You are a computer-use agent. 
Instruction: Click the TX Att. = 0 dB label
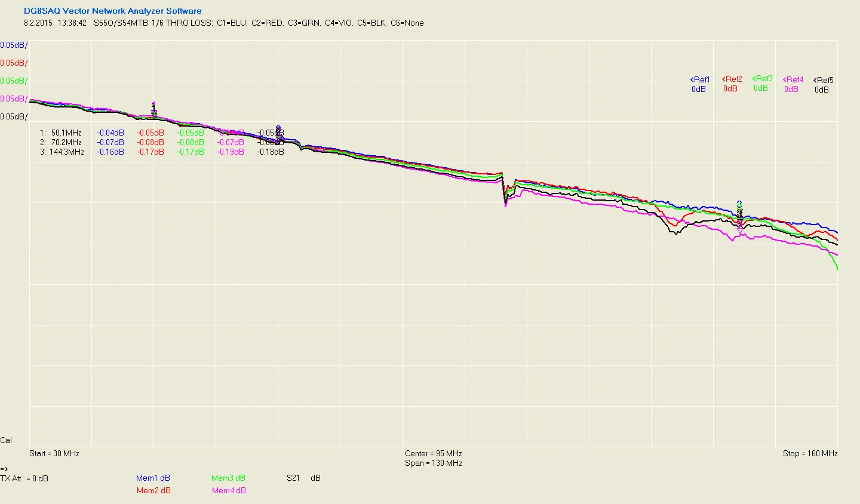point(24,478)
